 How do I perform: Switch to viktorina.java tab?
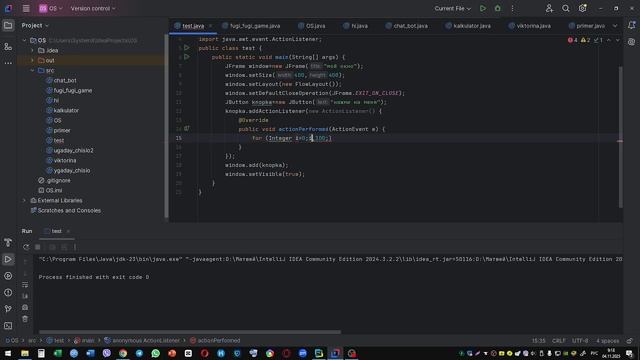529,26
